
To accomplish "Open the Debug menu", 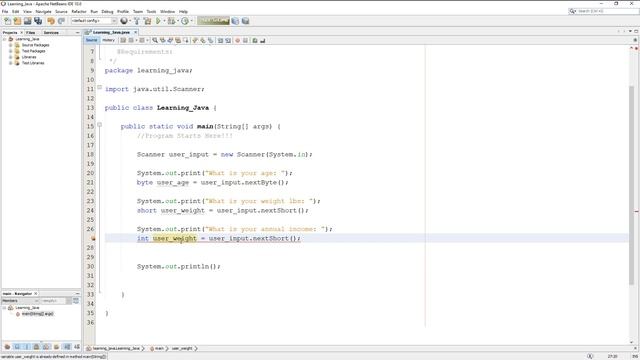I will click(107, 12).
